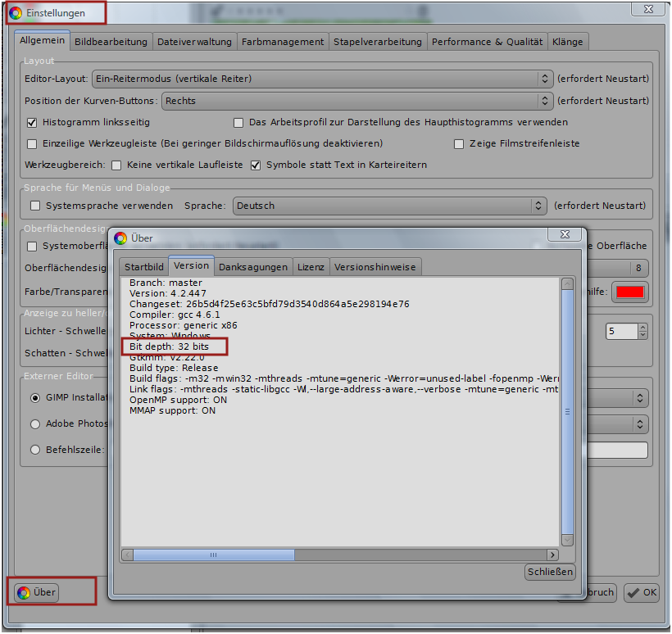Open the Klänge tab
This screenshot has height=634, width=672.
tap(568, 42)
